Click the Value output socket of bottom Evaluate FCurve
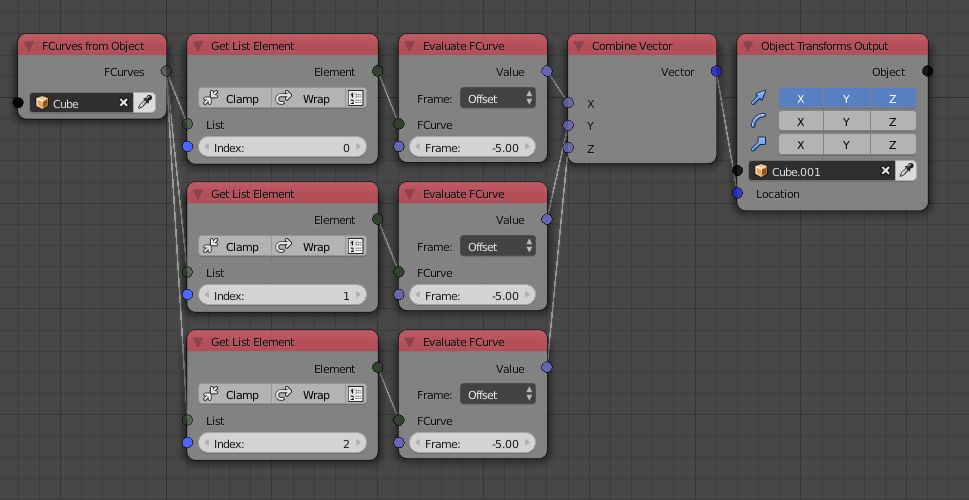 click(x=547, y=367)
